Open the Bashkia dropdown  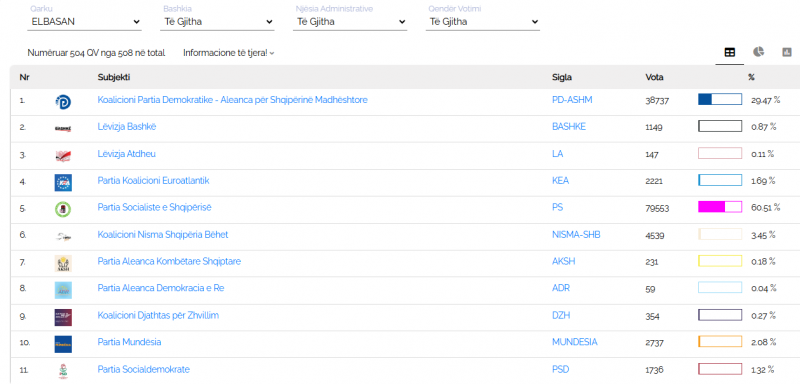tap(217, 22)
